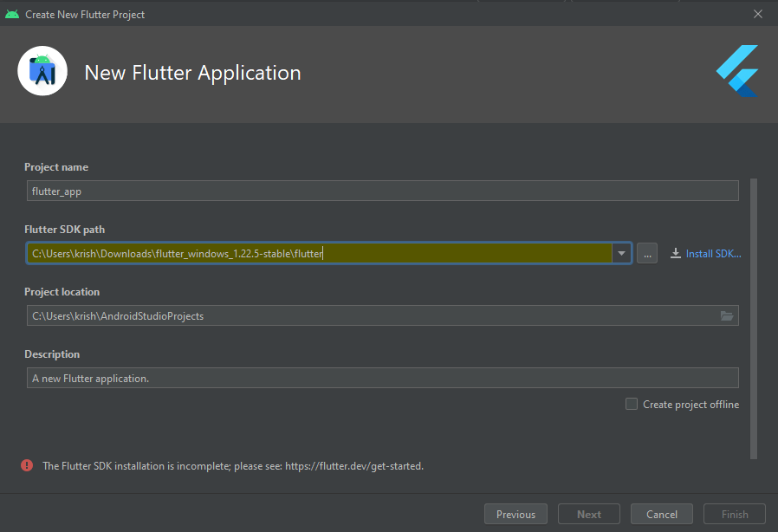Click the '...' browse button for SDK path

[x=646, y=253]
